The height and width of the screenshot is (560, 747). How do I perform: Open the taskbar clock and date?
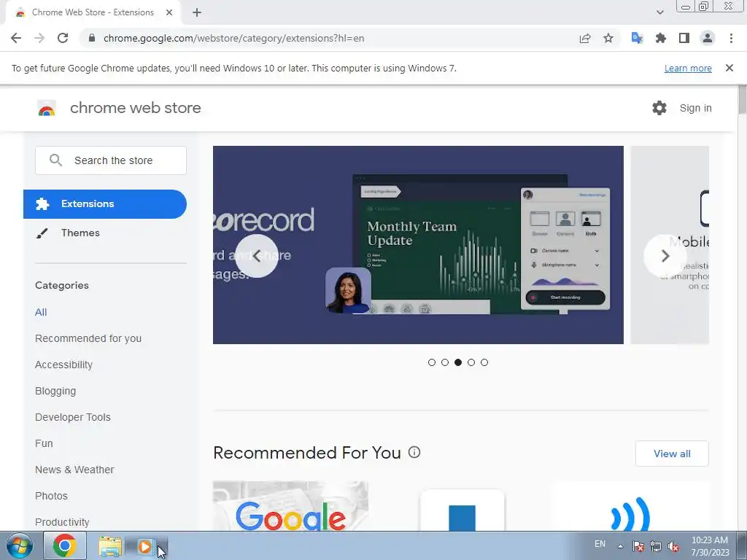(x=710, y=546)
